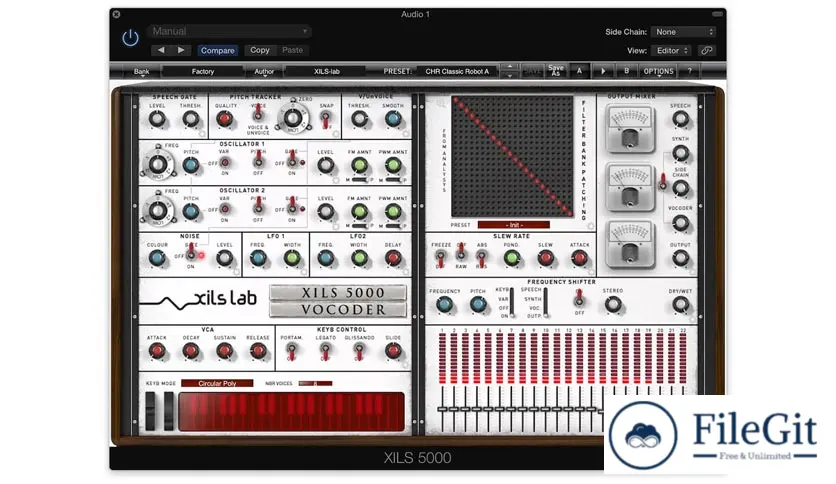Toggle the Slew Rate FREEZE switch
Viewport: 836px width, 484px height.
pyautogui.click(x=440, y=259)
